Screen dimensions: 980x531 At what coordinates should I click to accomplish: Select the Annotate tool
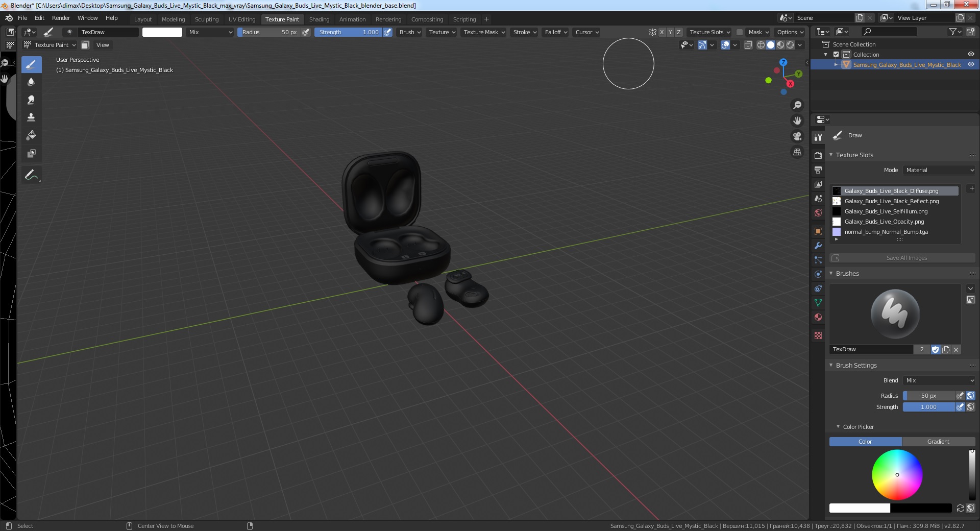pos(31,175)
